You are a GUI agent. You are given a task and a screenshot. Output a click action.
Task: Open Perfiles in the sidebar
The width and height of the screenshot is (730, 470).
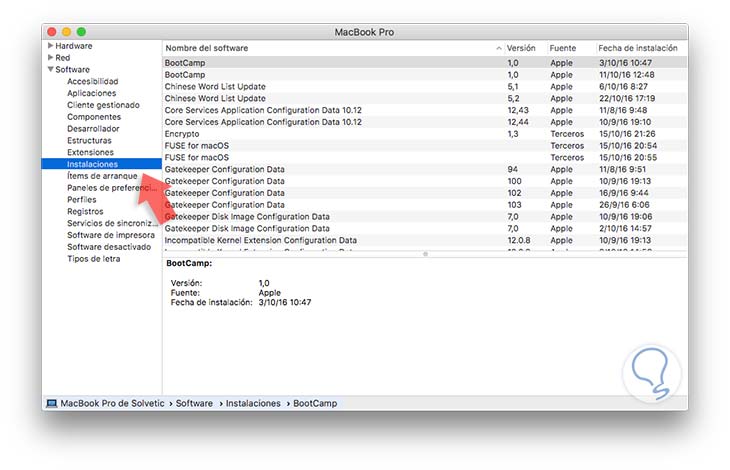tap(81, 199)
